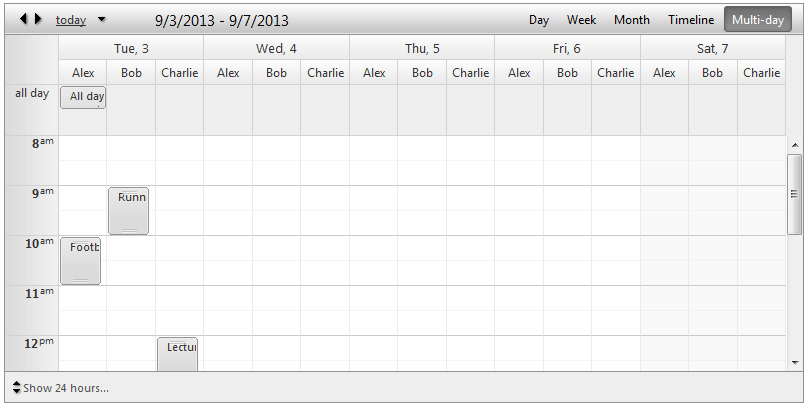Go to the previous date range arrow
Image resolution: width=808 pixels, height=407 pixels.
pyautogui.click(x=24, y=19)
